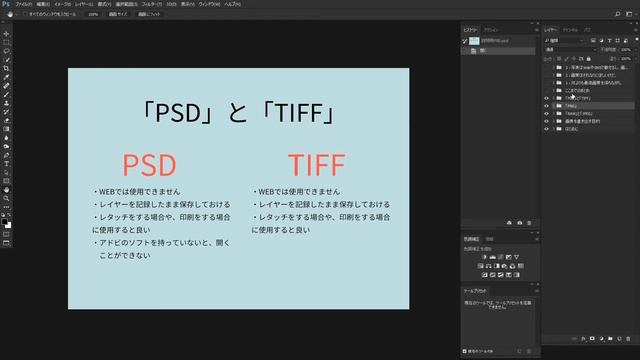Image resolution: width=640 pixels, height=360 pixels.
Task: Select the Horizontal Type tool
Action: [x=6, y=164]
